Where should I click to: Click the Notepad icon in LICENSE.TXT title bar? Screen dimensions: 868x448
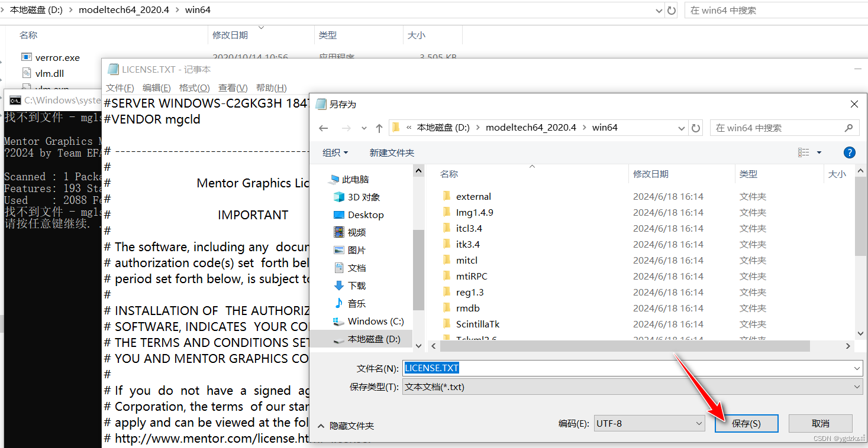[112, 69]
